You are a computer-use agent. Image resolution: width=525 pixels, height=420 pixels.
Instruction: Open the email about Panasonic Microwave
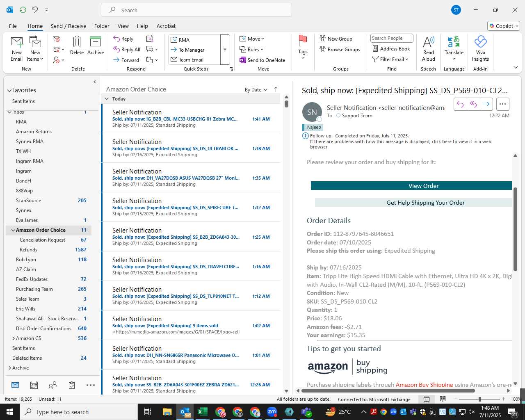pos(191,355)
